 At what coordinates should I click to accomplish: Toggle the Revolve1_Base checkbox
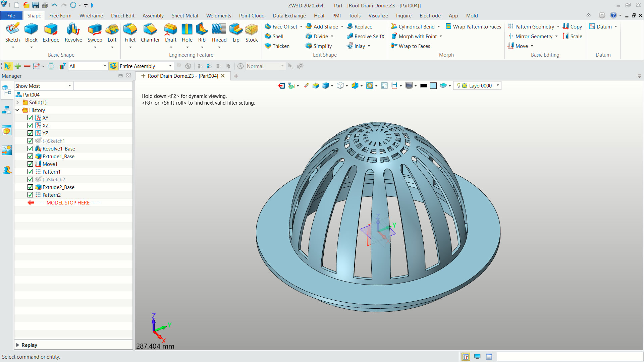[x=30, y=149]
